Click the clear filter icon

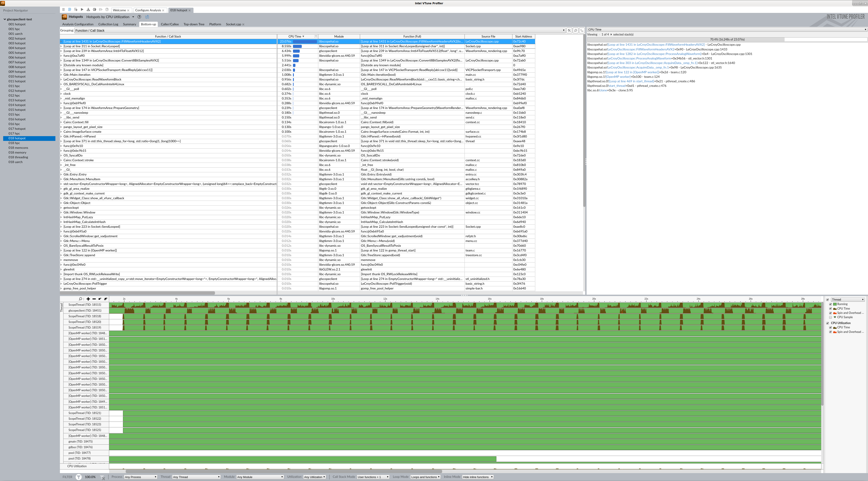pyautogui.click(x=102, y=477)
